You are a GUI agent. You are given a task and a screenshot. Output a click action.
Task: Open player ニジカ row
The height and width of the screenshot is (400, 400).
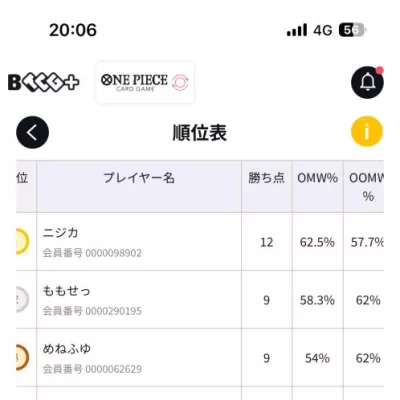point(200,242)
